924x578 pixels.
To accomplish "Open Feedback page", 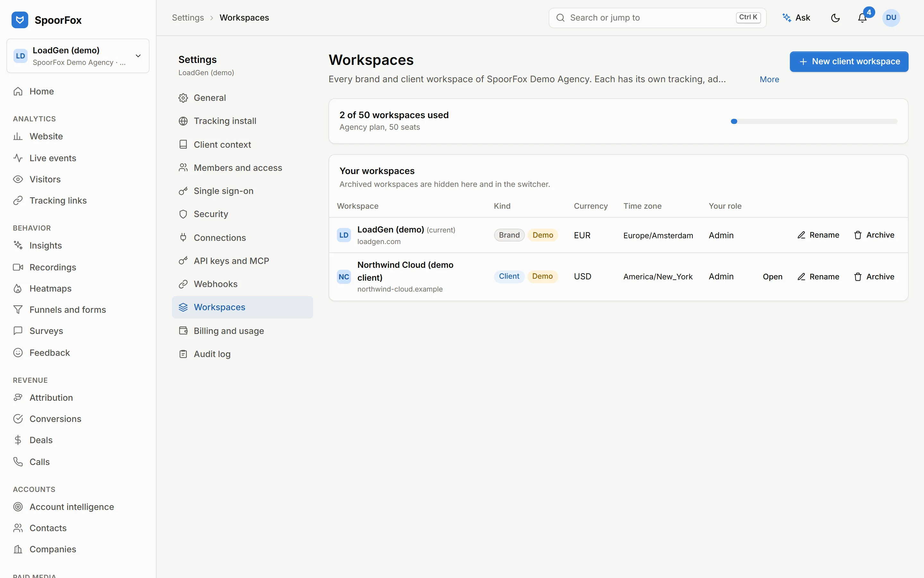I will (x=78, y=353).
